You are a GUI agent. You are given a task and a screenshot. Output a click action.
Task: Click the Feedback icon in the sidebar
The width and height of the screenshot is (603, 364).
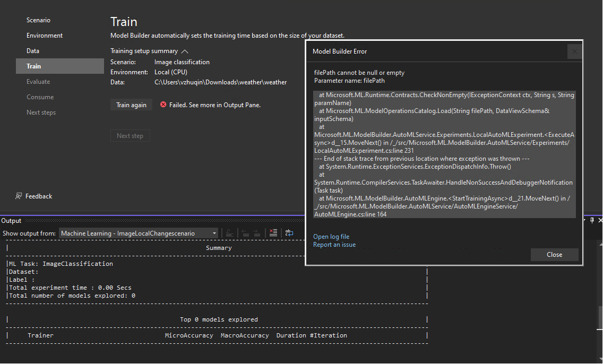click(19, 196)
